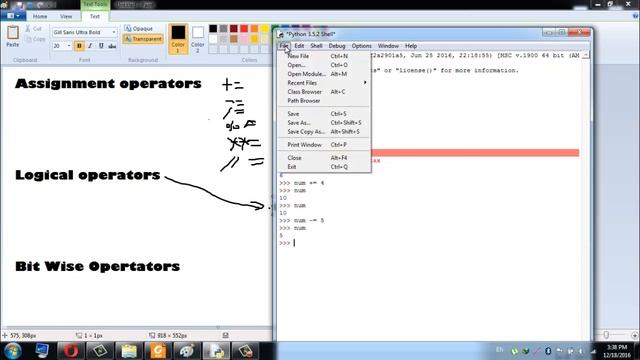Click the Paste icon in Paint's Clipboard group
640x360 pixels.
tap(13, 33)
